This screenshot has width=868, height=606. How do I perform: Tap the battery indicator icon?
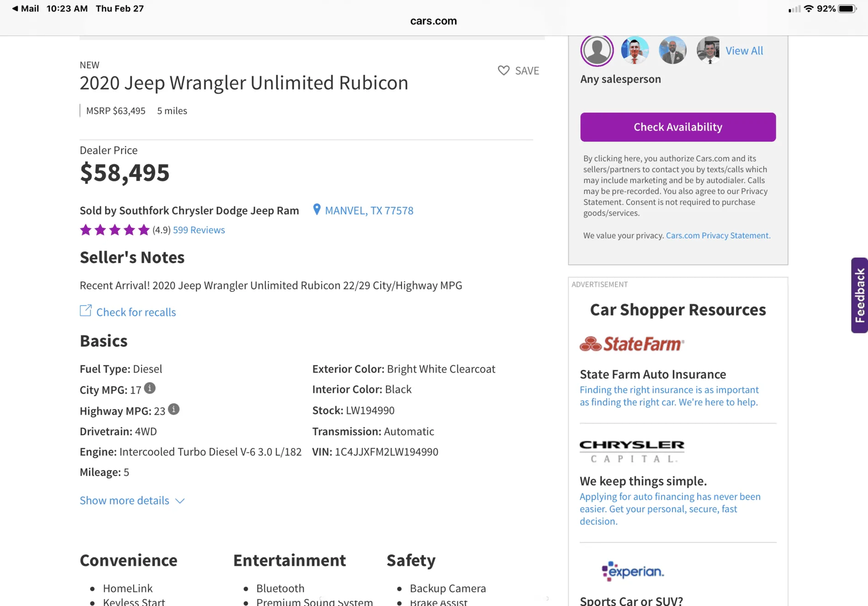(x=847, y=9)
